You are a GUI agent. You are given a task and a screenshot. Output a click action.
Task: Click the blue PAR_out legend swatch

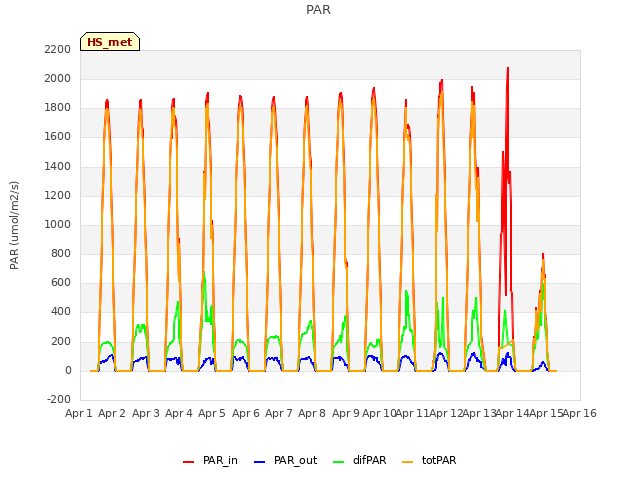259,461
